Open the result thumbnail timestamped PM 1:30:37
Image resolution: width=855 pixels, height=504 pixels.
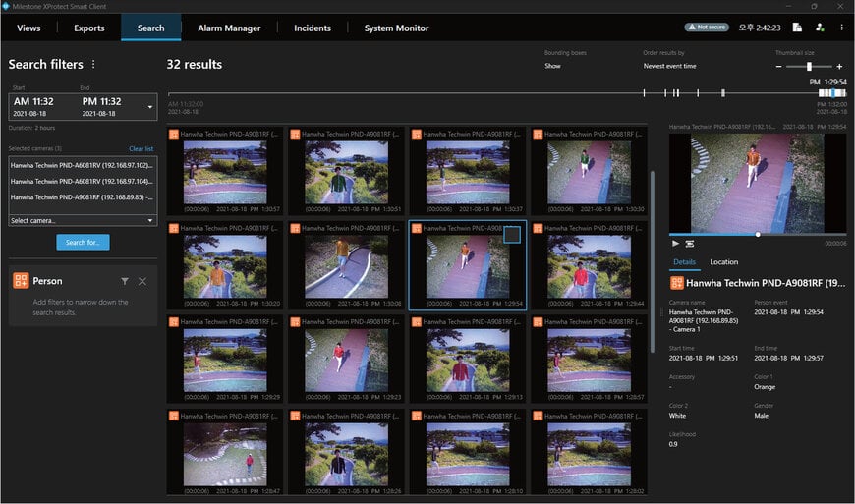(468, 172)
